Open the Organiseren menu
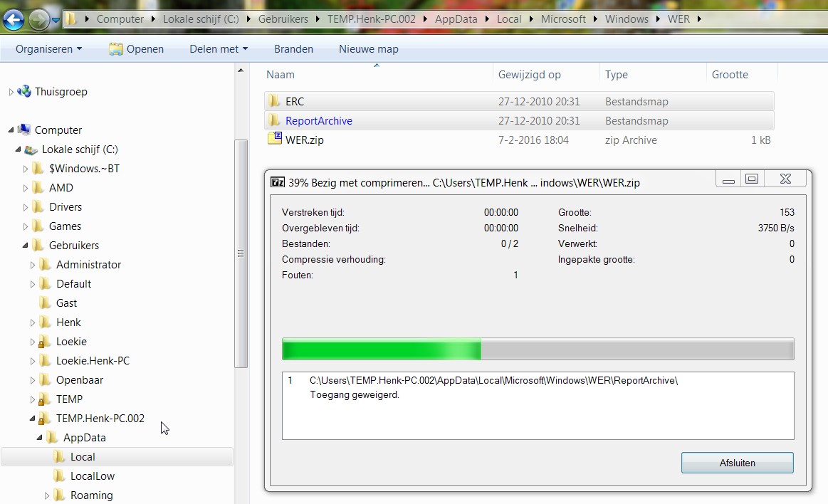The height and width of the screenshot is (504, 828). (48, 49)
